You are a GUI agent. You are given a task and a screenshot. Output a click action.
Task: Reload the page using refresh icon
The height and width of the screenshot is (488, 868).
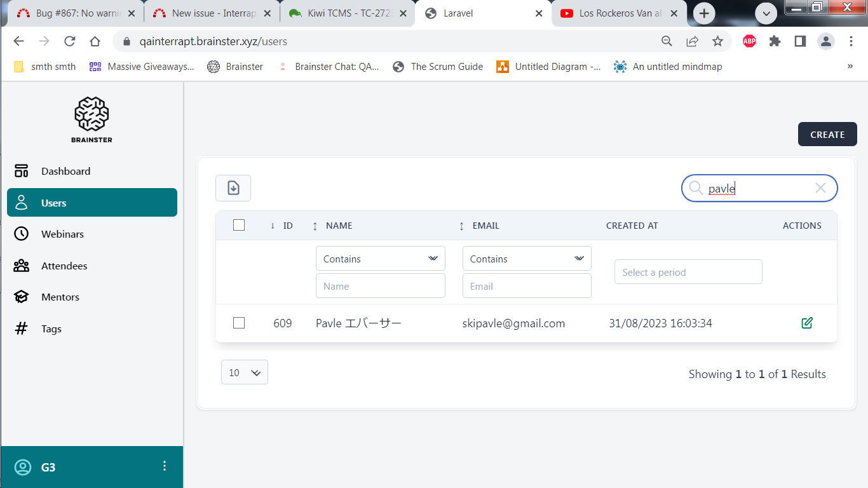pos(70,41)
